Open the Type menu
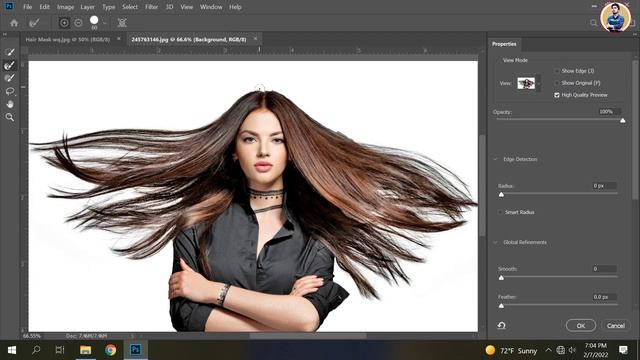This screenshot has height=360, width=640. (x=109, y=7)
